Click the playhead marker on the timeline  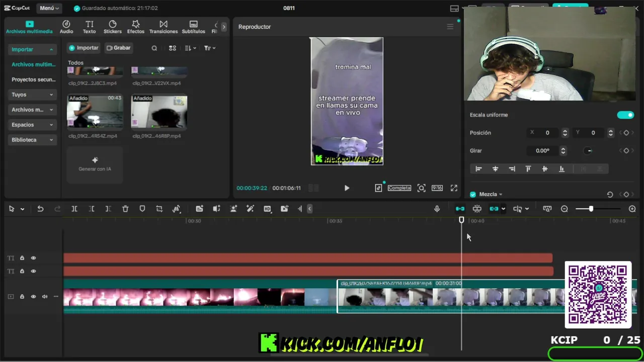[x=461, y=220]
